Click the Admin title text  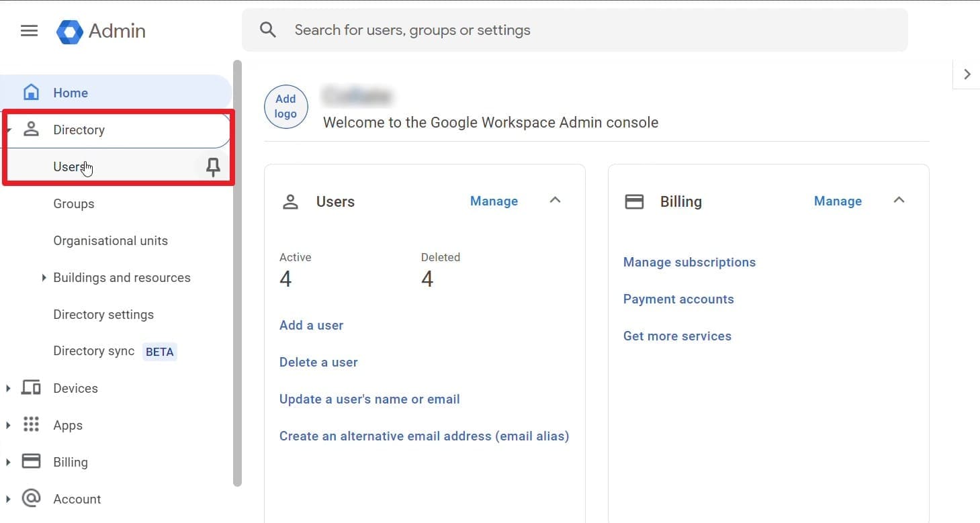coord(117,31)
